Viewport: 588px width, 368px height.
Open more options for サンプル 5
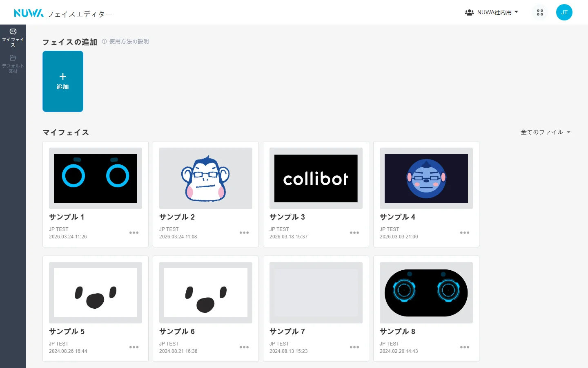[134, 347]
